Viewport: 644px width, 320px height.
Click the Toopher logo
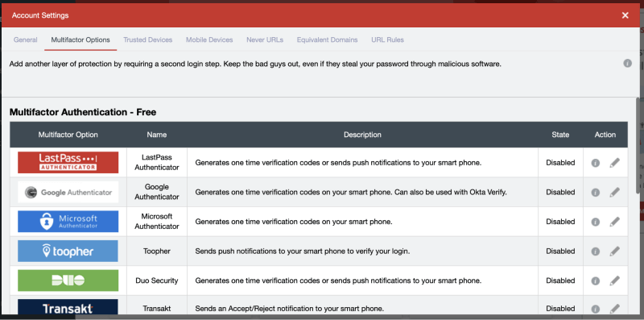[x=68, y=251]
